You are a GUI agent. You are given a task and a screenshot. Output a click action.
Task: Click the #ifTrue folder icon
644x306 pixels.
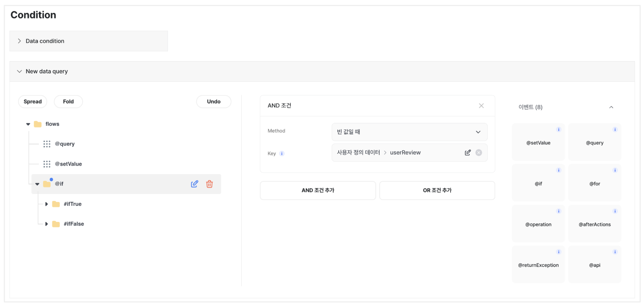(x=56, y=204)
